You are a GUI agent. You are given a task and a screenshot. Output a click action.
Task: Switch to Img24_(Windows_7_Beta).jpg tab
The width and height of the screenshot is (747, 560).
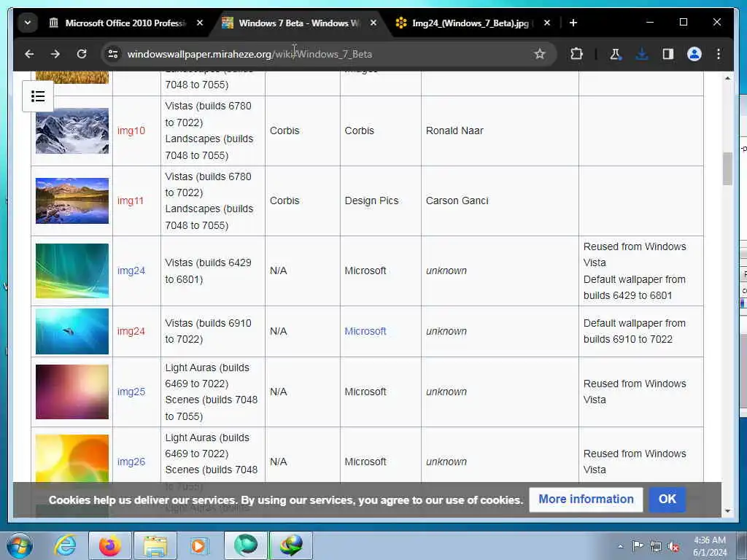click(471, 23)
